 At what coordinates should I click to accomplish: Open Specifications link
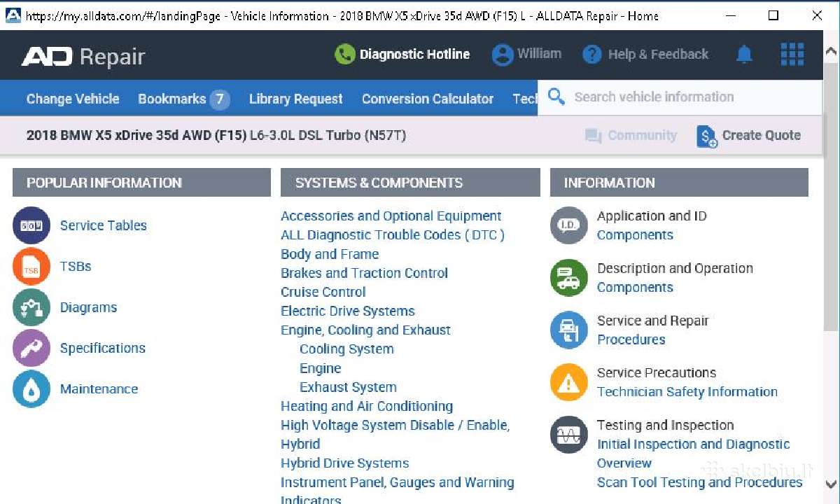[x=103, y=348]
